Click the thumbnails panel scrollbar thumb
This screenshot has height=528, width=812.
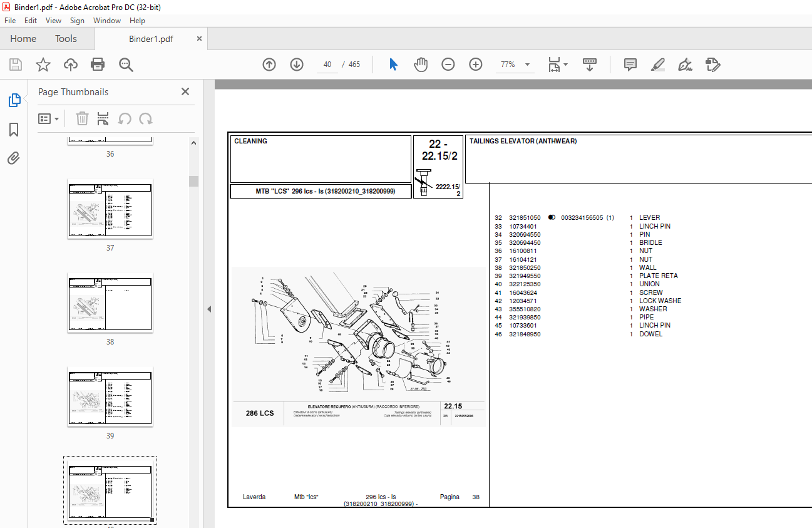pos(194,181)
